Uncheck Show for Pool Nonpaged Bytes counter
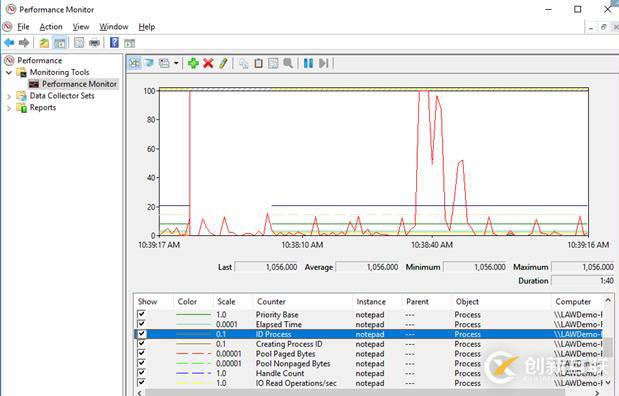This screenshot has width=619, height=396. 141,363
